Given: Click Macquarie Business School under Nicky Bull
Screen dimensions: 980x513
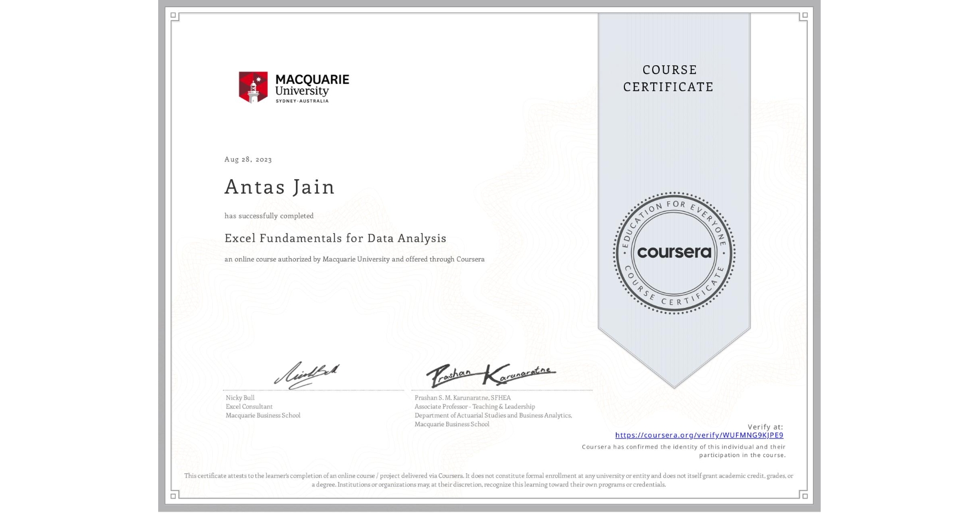Looking at the screenshot, I should pyautogui.click(x=263, y=416).
